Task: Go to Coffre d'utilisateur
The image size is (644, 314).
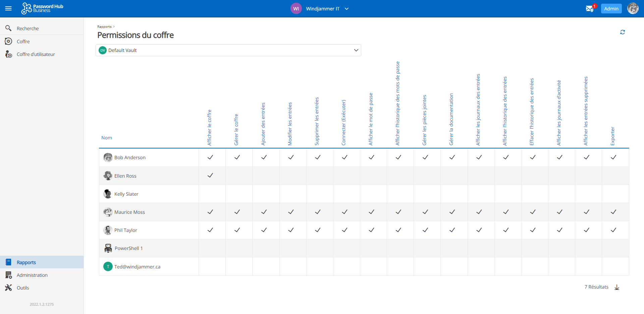Action: [36, 54]
